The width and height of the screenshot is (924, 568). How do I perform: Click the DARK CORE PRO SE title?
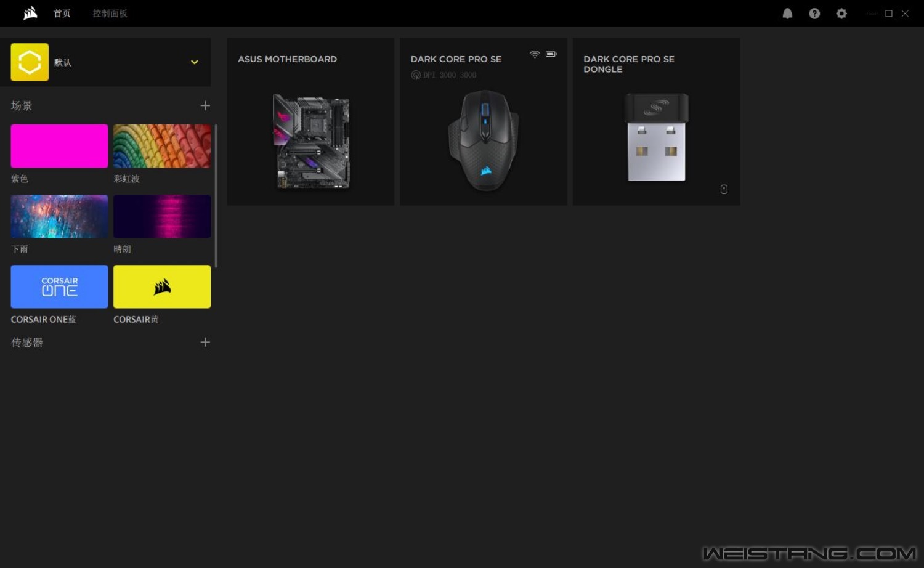[x=456, y=59]
